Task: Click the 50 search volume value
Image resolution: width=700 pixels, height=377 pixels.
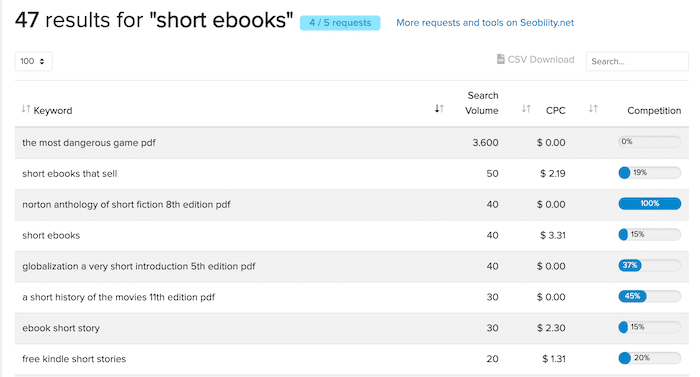Action: tap(492, 173)
